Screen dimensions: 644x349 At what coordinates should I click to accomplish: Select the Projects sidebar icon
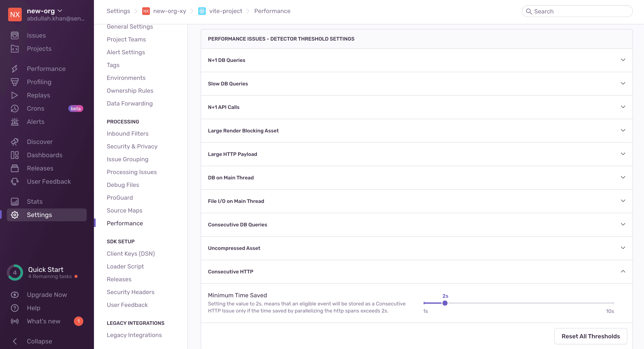pos(15,48)
